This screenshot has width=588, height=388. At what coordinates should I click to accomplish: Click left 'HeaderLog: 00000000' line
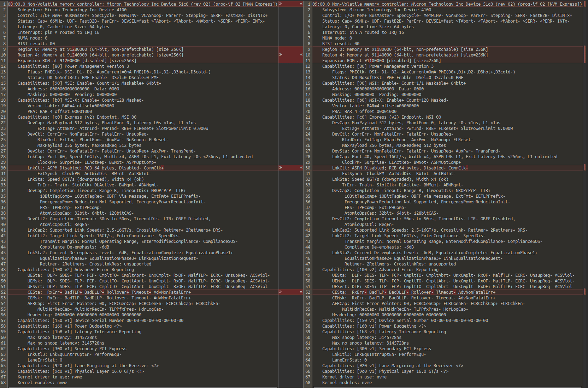pos(84,315)
